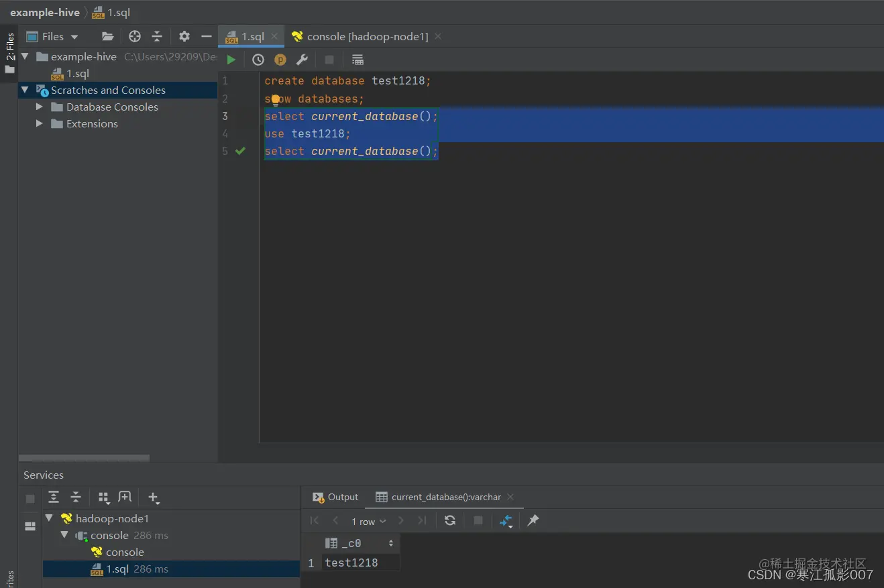Open Files panel gear settings
Image resolution: width=884 pixels, height=588 pixels.
pyautogui.click(x=184, y=36)
